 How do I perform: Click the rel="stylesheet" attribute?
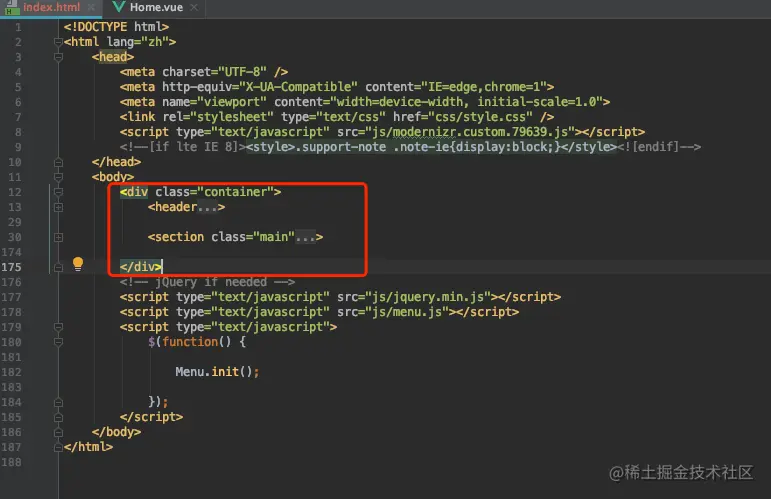coord(218,117)
